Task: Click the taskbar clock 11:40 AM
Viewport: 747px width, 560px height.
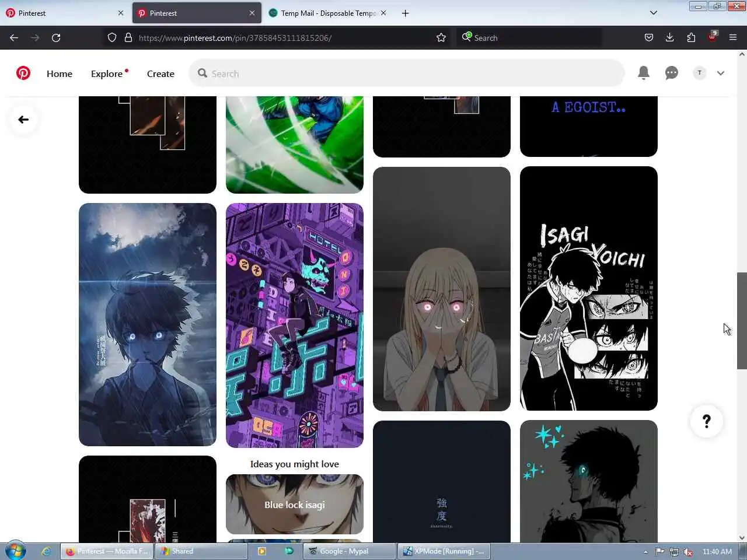Action: click(717, 552)
